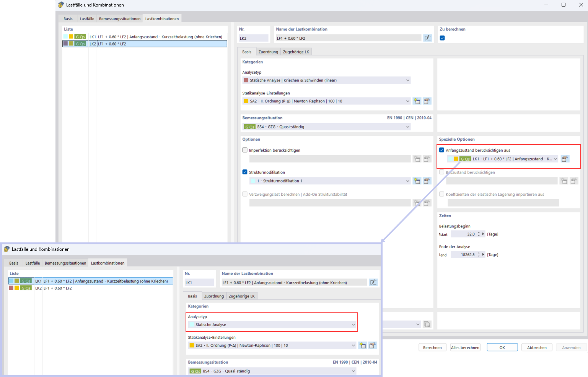Click G Qs badge of LK1 row in overlay list
Viewport: 588px width, 377px height.
(26, 281)
